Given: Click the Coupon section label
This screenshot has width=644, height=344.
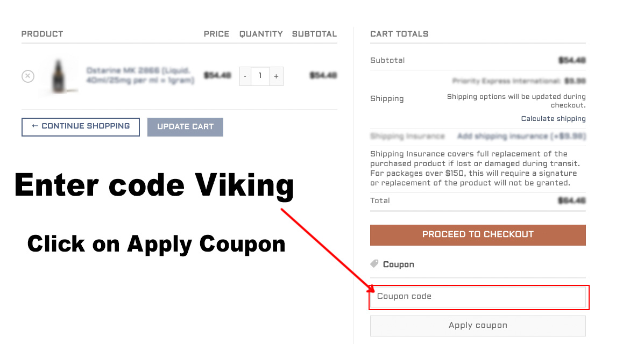Looking at the screenshot, I should coord(399,264).
